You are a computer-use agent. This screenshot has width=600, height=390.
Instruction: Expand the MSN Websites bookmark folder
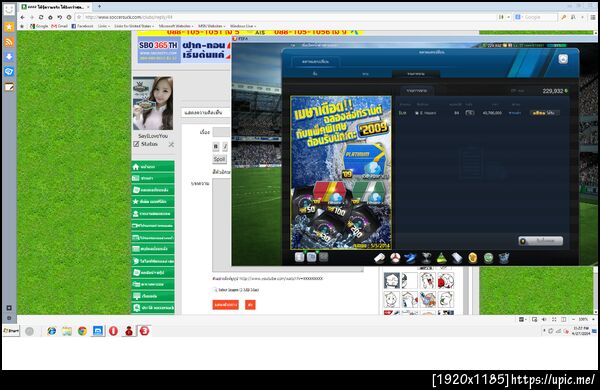tap(212, 26)
